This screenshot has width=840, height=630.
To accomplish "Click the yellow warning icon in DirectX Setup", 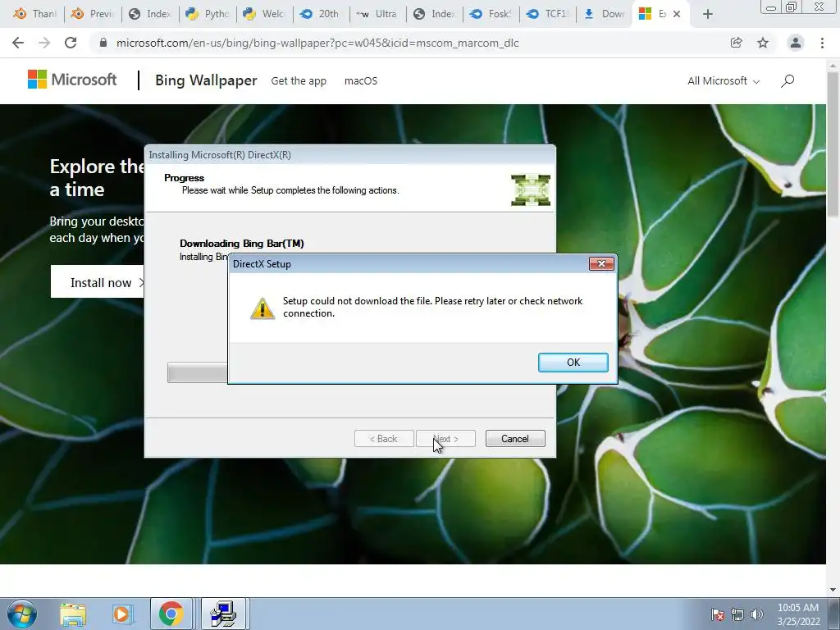I will pos(262,308).
